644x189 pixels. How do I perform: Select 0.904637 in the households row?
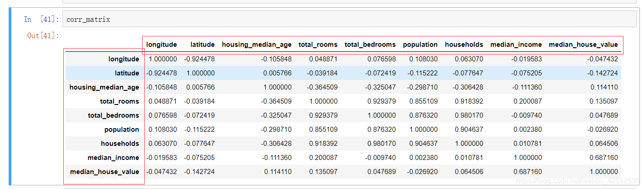point(424,144)
